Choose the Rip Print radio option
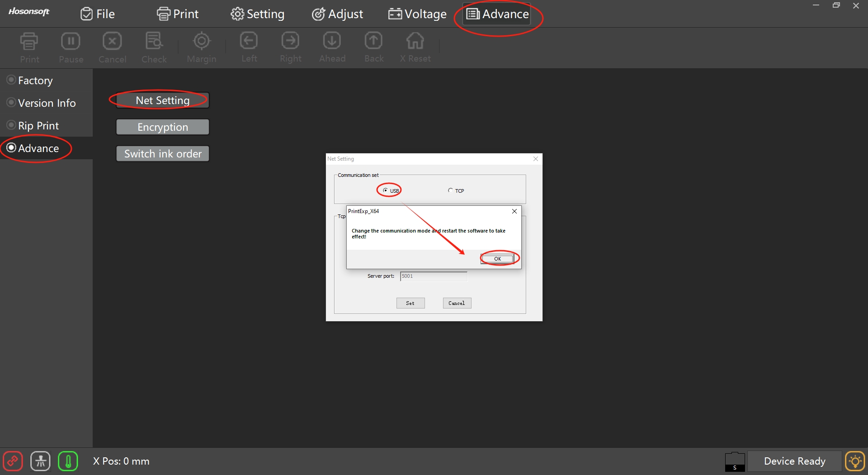 [12, 125]
